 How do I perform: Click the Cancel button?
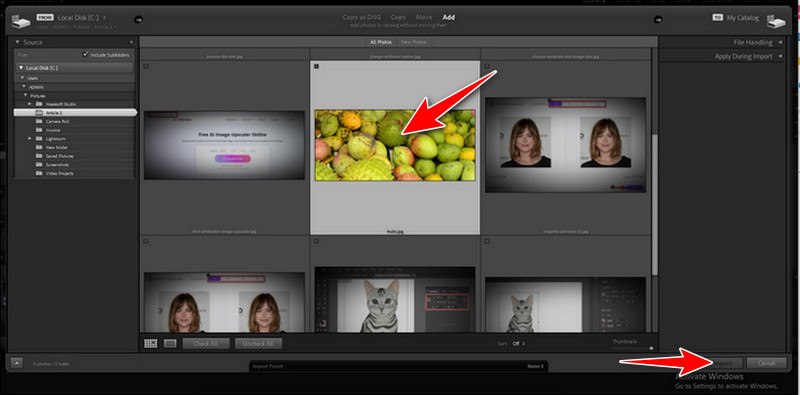pos(766,363)
